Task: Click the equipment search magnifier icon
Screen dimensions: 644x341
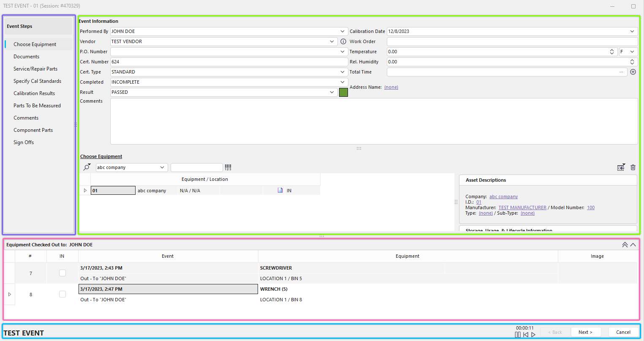Action: 87,167
